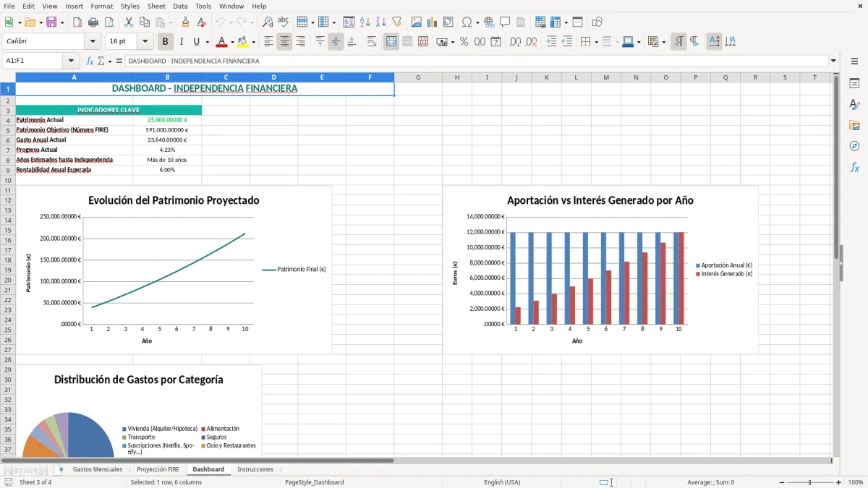This screenshot has height=488, width=868.
Task: Toggle Merge and Center Cells
Action: [391, 42]
